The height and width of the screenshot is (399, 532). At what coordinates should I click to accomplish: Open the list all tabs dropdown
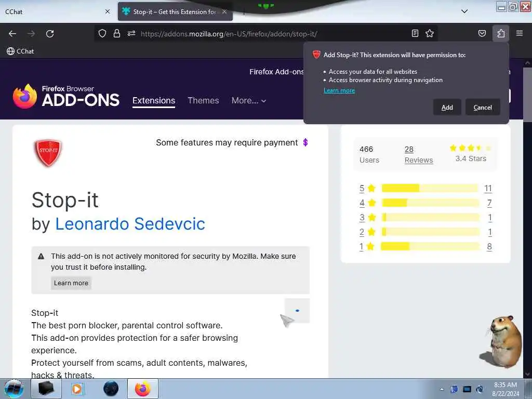(x=464, y=11)
